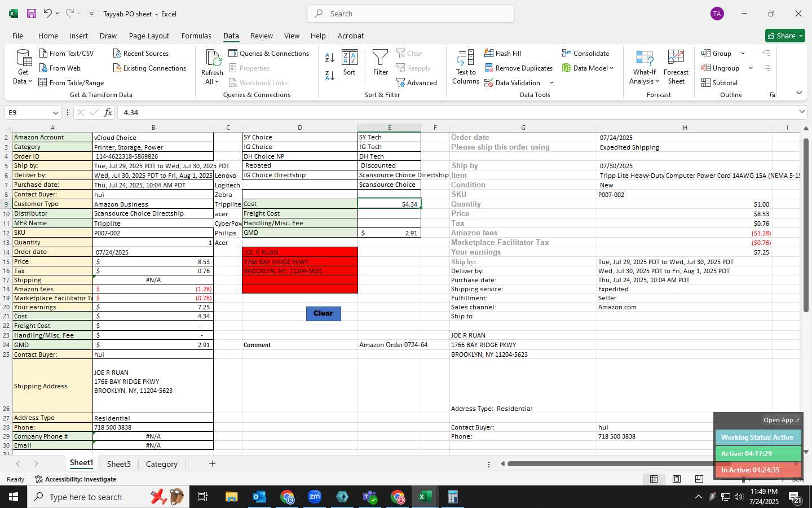Sort Z to A descending

tap(330, 75)
